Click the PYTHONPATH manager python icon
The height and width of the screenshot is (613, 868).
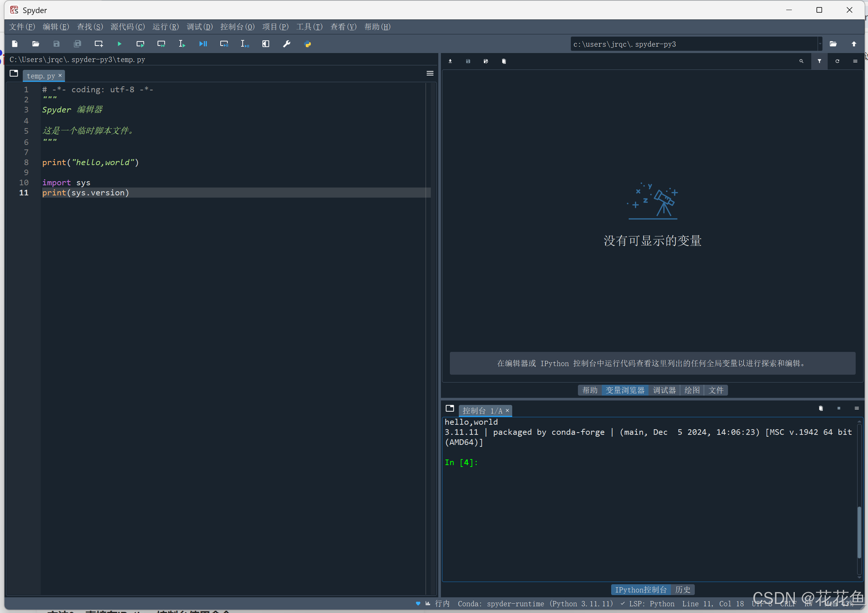pos(308,44)
